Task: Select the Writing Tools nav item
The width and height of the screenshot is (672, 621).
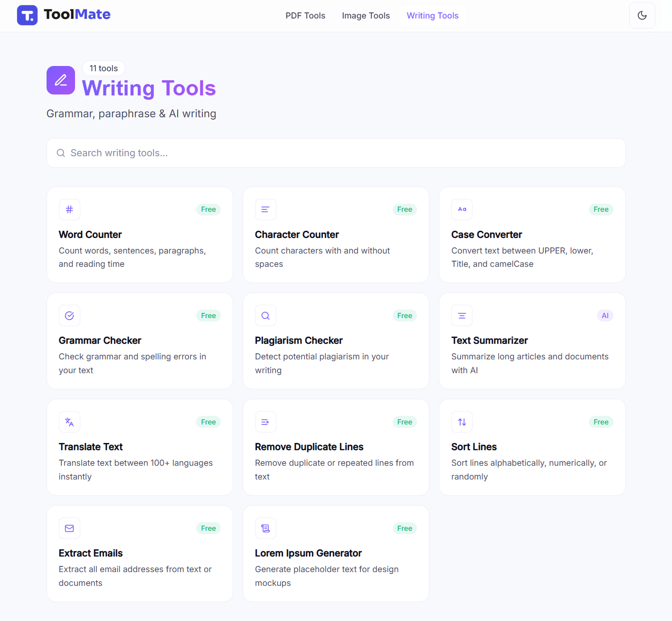Action: pyautogui.click(x=433, y=16)
